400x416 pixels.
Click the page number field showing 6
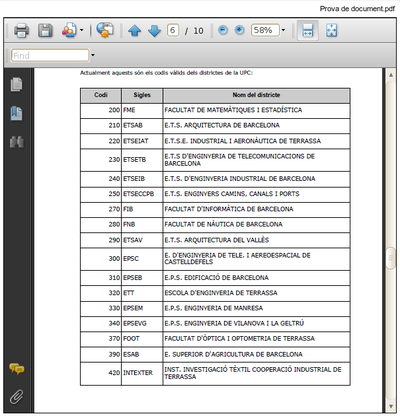coord(173,30)
